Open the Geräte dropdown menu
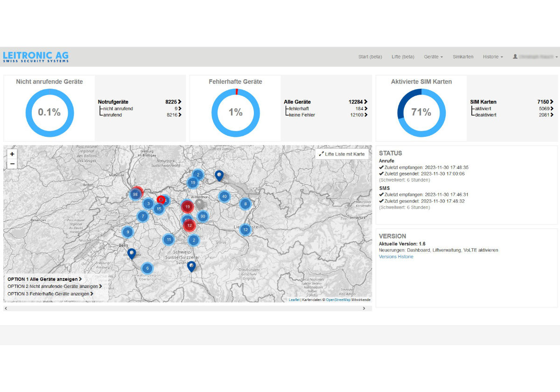560x392 pixels. coord(433,57)
